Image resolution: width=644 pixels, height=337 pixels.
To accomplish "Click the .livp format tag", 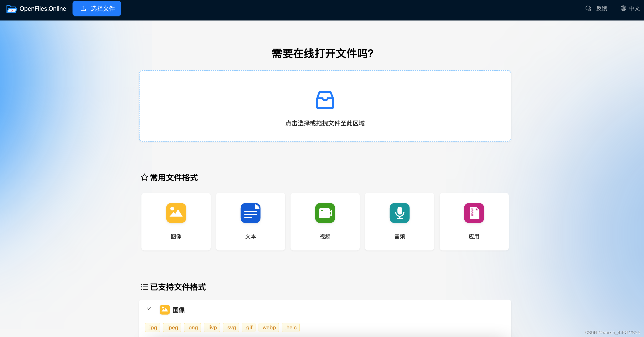I will pos(212,327).
